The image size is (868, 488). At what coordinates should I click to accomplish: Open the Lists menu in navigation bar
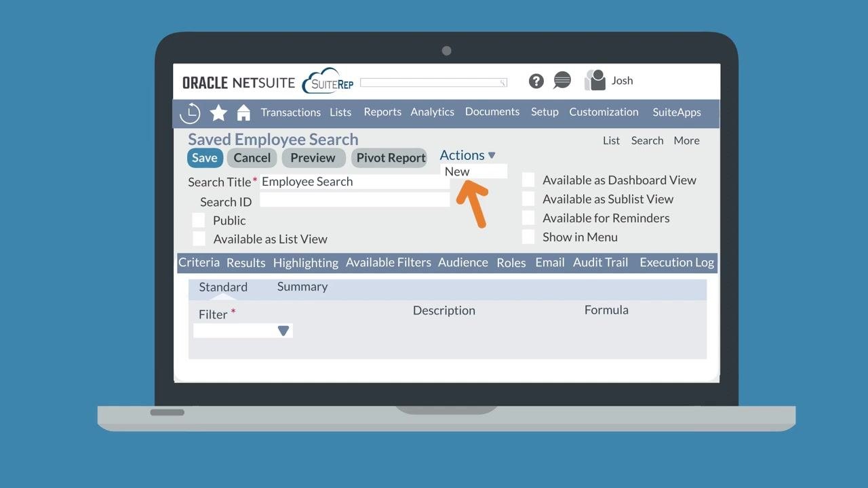340,113
